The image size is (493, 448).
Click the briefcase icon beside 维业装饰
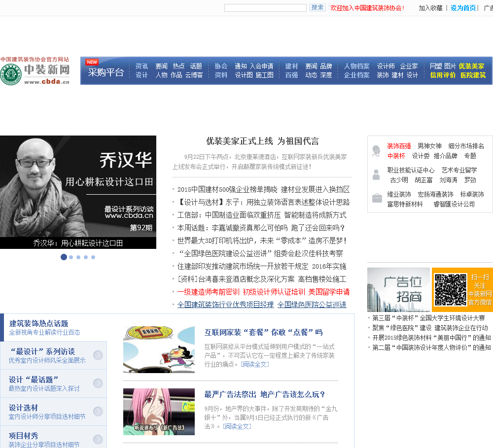pos(377,198)
